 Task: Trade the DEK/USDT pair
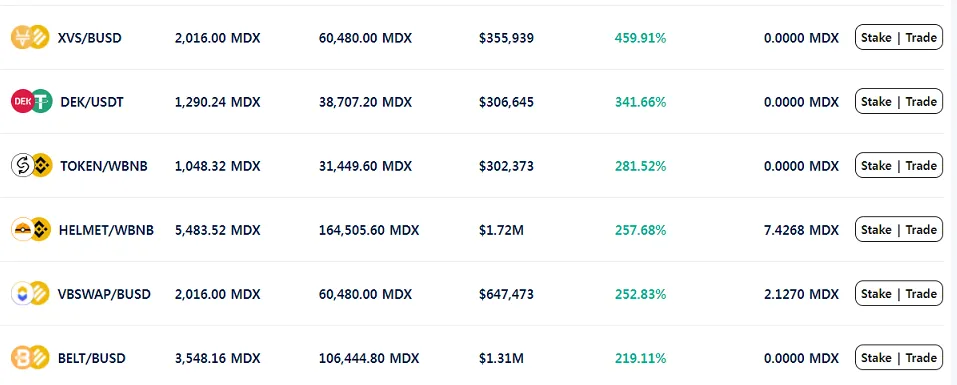coord(921,101)
